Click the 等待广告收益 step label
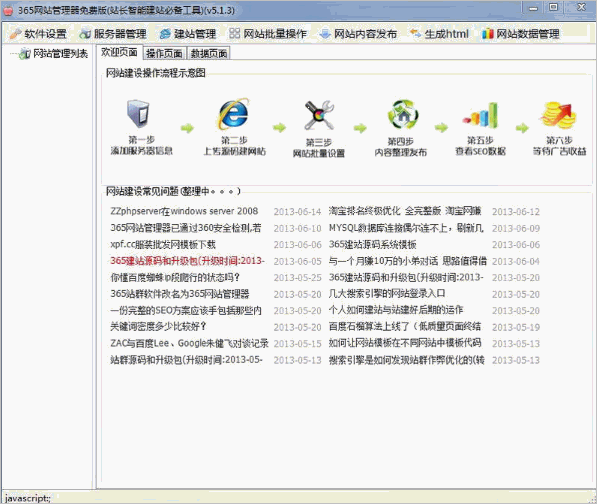Viewport: 597px width, 504px height. [559, 151]
